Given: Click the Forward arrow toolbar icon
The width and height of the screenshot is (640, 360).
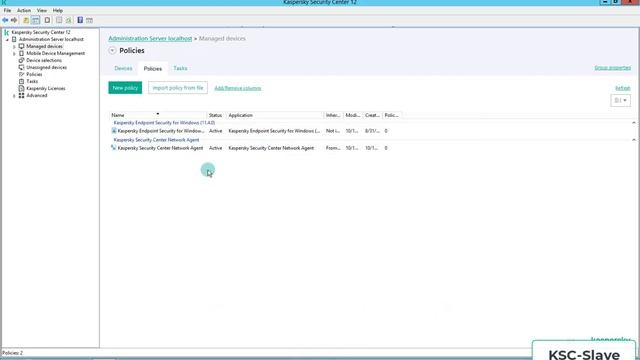Looking at the screenshot, I should [x=14, y=20].
